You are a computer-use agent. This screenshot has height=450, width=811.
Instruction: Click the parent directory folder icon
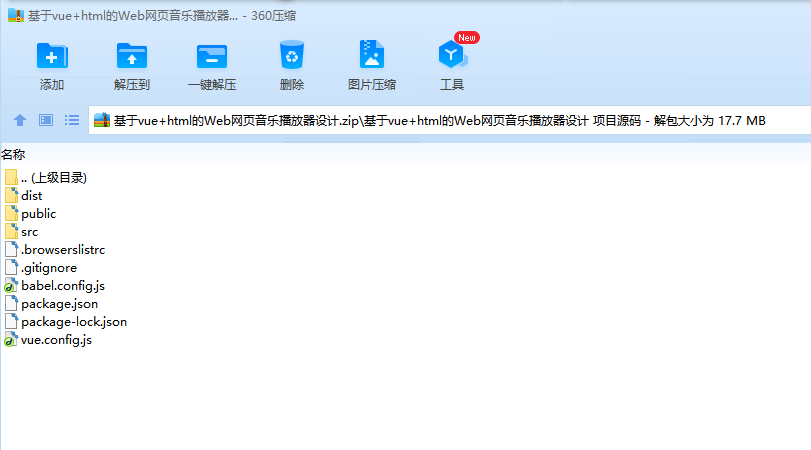(x=11, y=177)
